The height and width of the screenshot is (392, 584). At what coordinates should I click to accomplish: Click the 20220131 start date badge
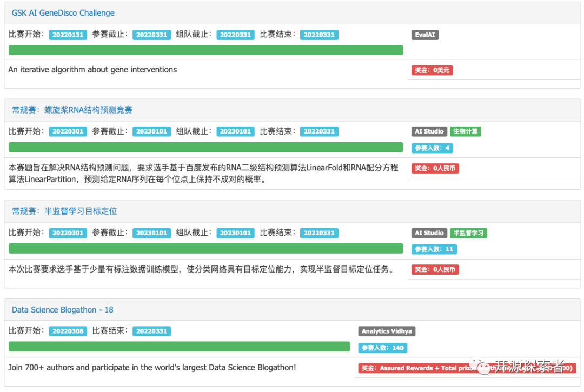tap(68, 34)
